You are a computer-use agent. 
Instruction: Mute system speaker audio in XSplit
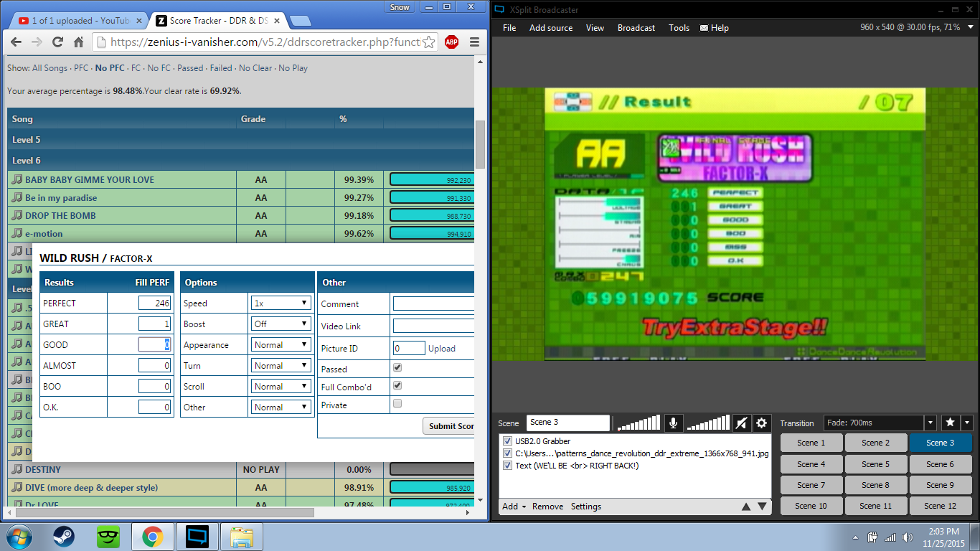(x=741, y=423)
